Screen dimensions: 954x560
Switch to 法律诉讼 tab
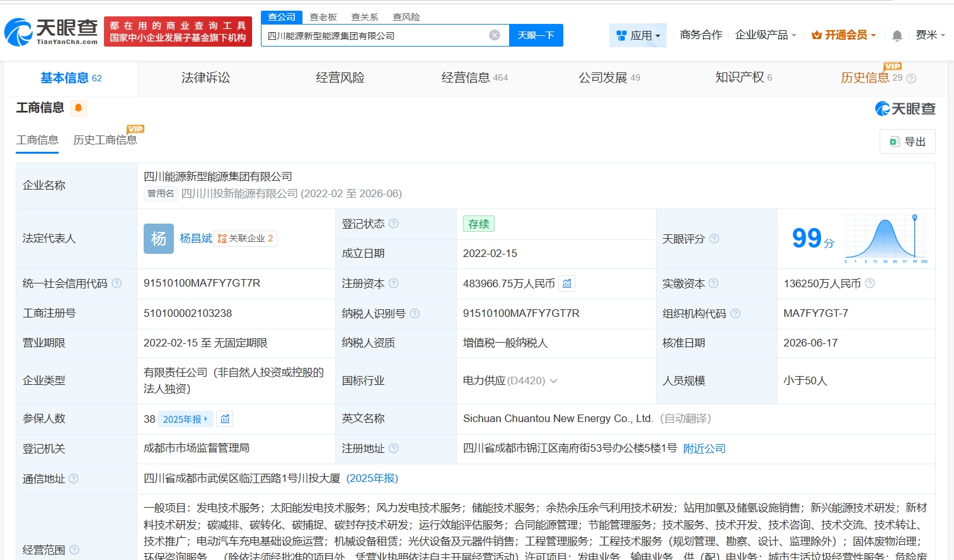(205, 78)
